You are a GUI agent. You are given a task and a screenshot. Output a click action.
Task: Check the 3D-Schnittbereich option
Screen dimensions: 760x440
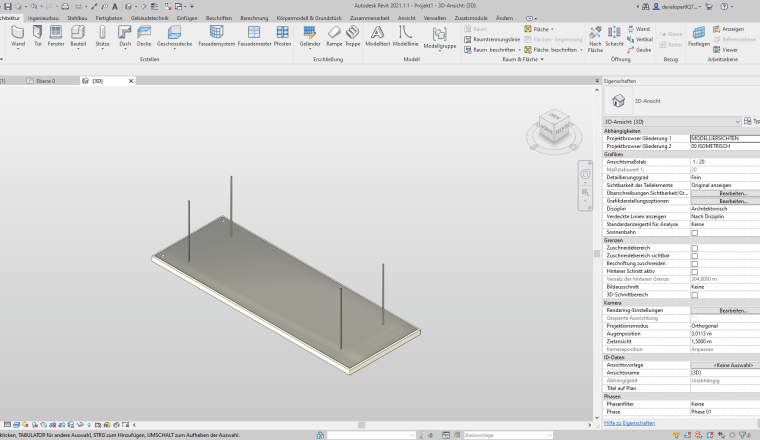coord(695,295)
